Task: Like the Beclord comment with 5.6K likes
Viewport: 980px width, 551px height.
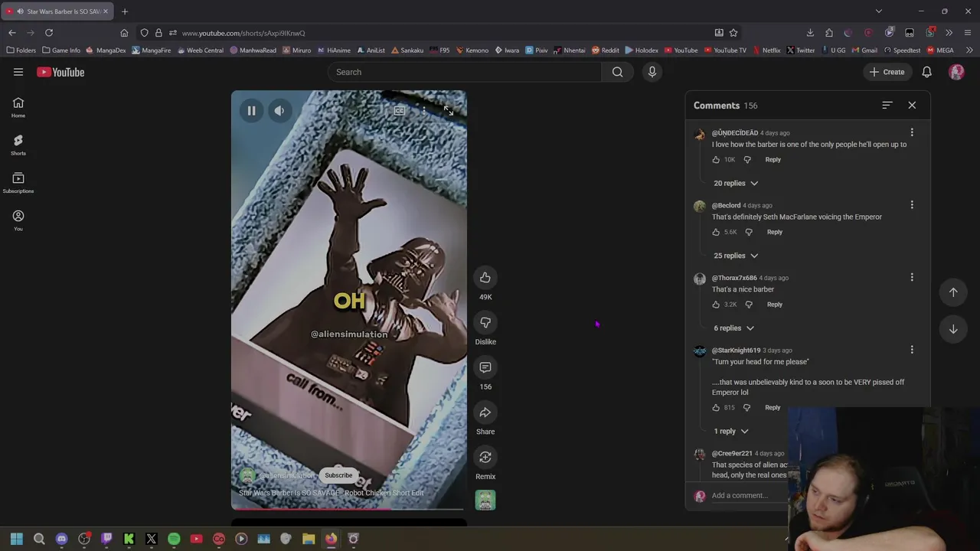Action: click(716, 232)
